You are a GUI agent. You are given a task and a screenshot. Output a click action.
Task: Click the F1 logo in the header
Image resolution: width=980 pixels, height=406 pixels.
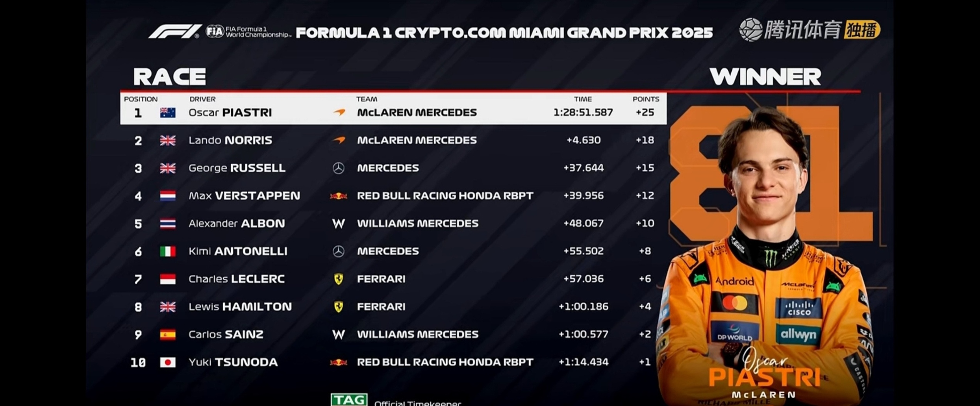click(x=174, y=31)
